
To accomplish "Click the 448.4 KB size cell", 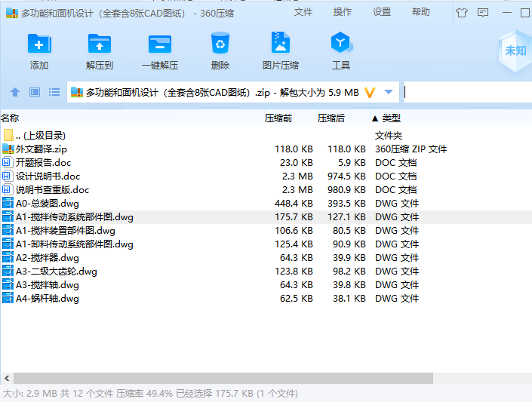I will (294, 203).
